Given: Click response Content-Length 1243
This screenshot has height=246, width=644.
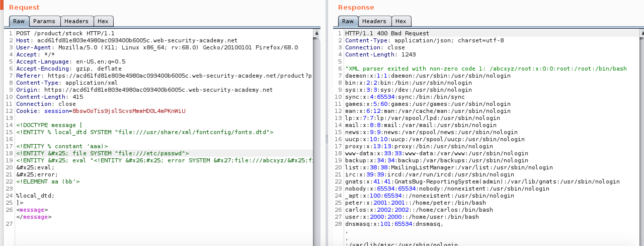Looking at the screenshot, I should pyautogui.click(x=381, y=54).
